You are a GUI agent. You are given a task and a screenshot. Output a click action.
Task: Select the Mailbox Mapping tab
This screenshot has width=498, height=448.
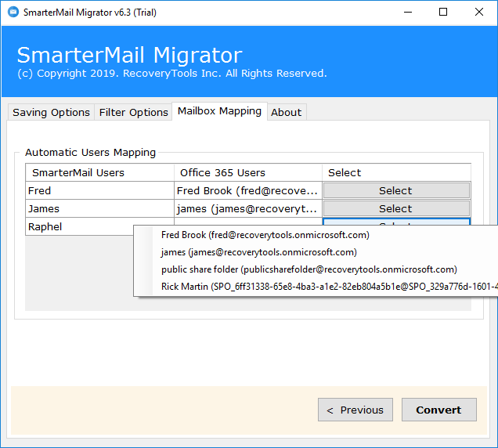219,111
